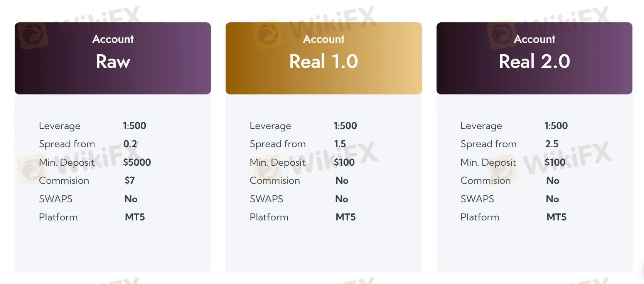644x284 pixels.
Task: Select MT5 platform in the Raw card
Action: (x=135, y=217)
